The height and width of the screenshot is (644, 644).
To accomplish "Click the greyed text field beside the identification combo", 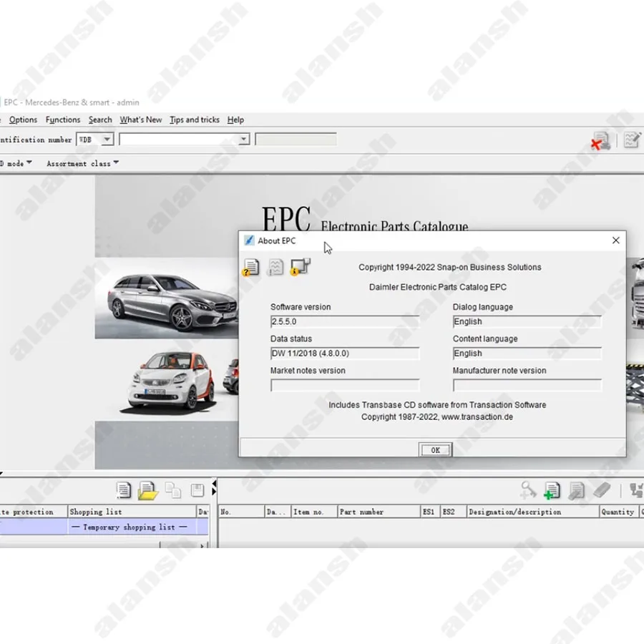I will click(x=296, y=140).
